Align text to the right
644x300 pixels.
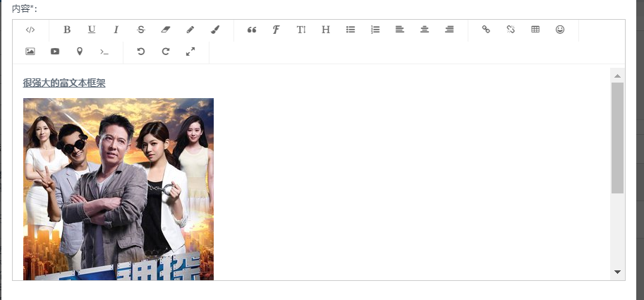click(449, 30)
